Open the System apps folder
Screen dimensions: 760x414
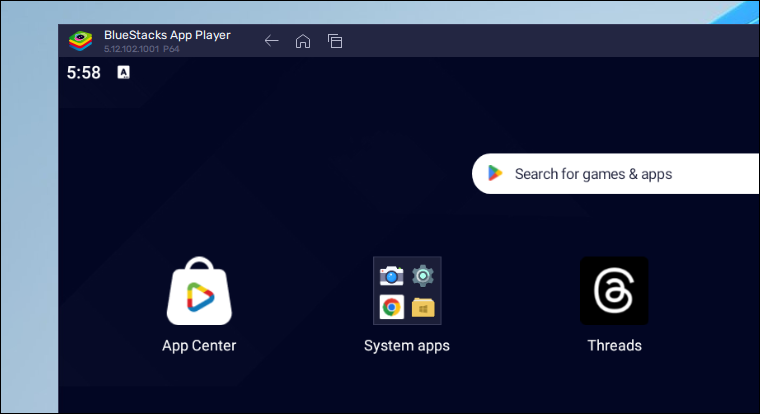[407, 291]
